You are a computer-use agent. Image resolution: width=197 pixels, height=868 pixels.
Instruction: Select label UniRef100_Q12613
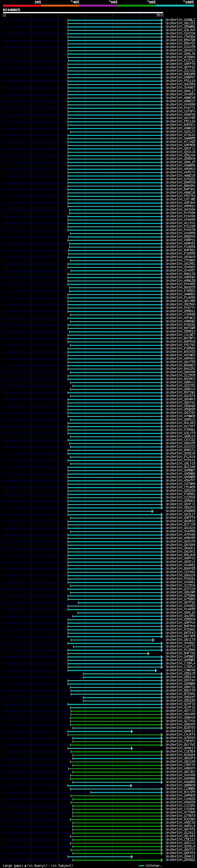pyautogui.click(x=180, y=833)
